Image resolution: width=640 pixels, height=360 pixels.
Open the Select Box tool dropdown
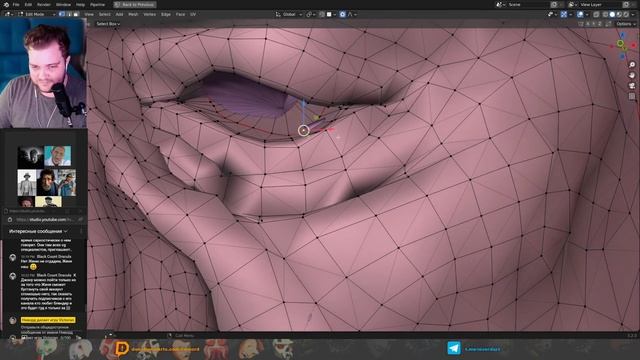coord(108,24)
